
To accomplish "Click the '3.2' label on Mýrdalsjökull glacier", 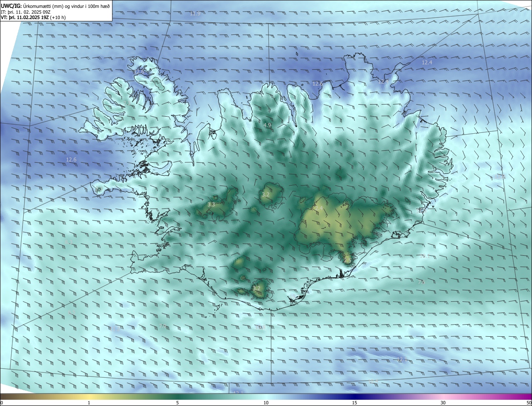I will tap(256, 288).
